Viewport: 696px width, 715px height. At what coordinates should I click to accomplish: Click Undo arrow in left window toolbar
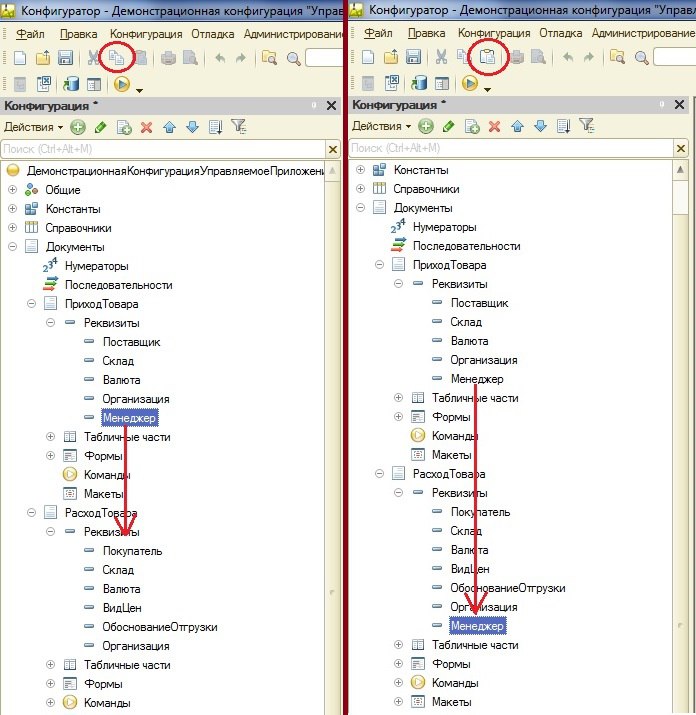click(x=220, y=58)
